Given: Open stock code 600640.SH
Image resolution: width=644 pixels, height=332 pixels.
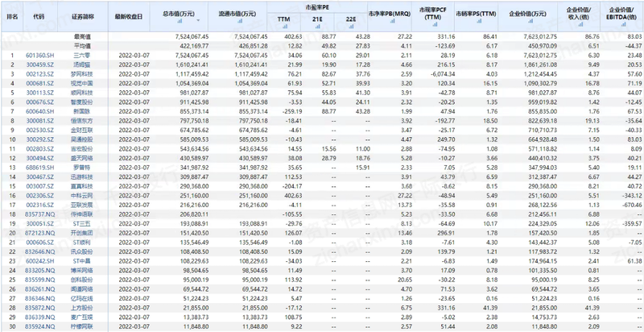Looking at the screenshot, I should (38, 111).
